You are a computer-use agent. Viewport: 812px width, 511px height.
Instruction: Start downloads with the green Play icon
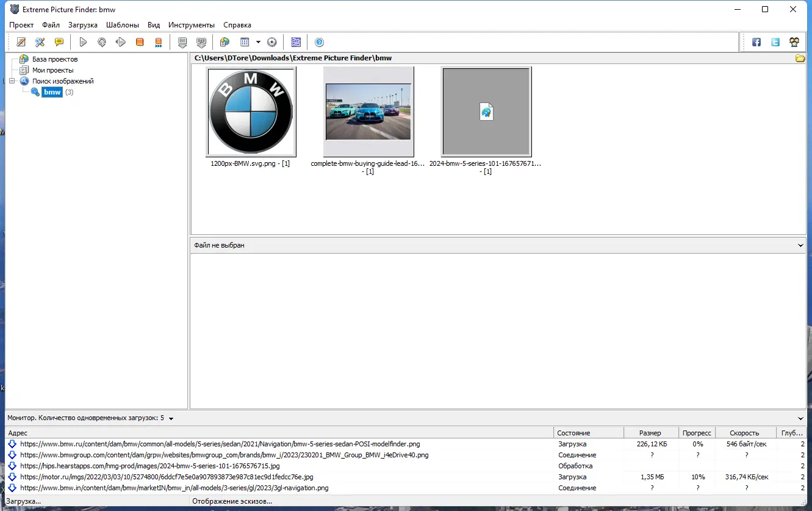coord(84,42)
